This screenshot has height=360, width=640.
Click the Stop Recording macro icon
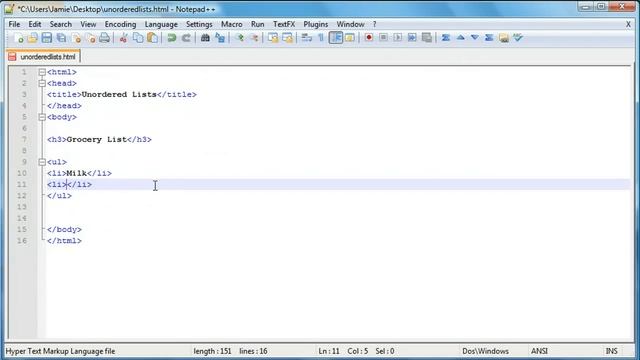(x=383, y=38)
